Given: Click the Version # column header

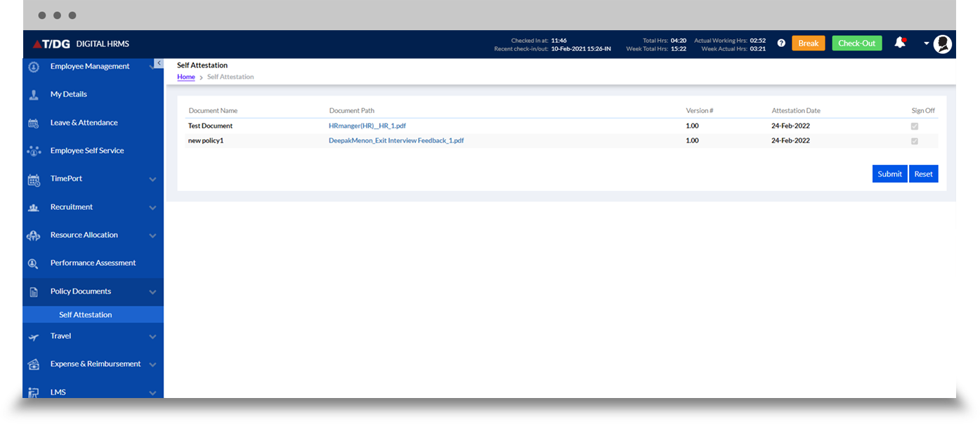Looking at the screenshot, I should pyautogui.click(x=700, y=111).
